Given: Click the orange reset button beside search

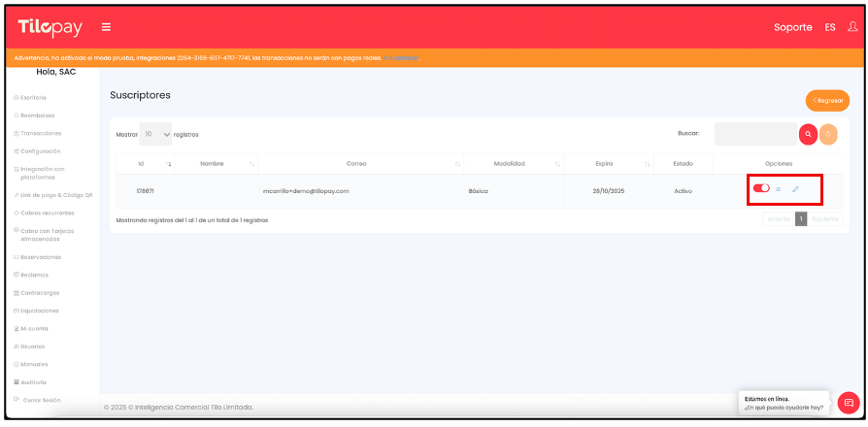Looking at the screenshot, I should 828,134.
